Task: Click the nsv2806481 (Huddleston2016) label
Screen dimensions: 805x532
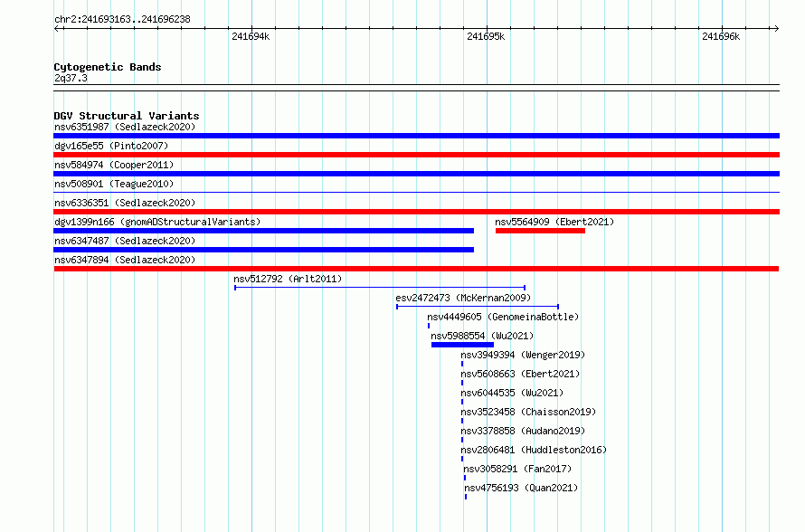Action: tap(534, 450)
